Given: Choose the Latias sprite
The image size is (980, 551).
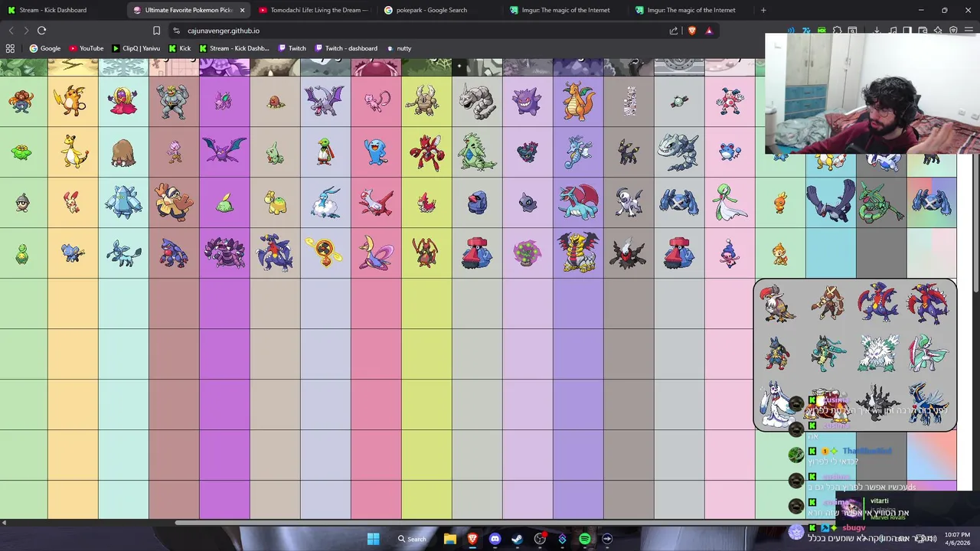Looking at the screenshot, I should (x=376, y=202).
